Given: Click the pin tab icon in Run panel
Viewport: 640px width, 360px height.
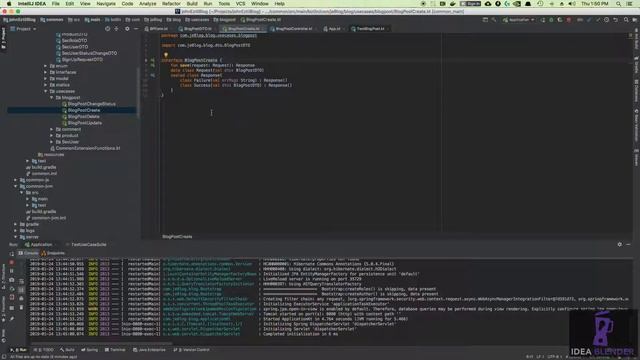Looking at the screenshot, I should coord(12,318).
